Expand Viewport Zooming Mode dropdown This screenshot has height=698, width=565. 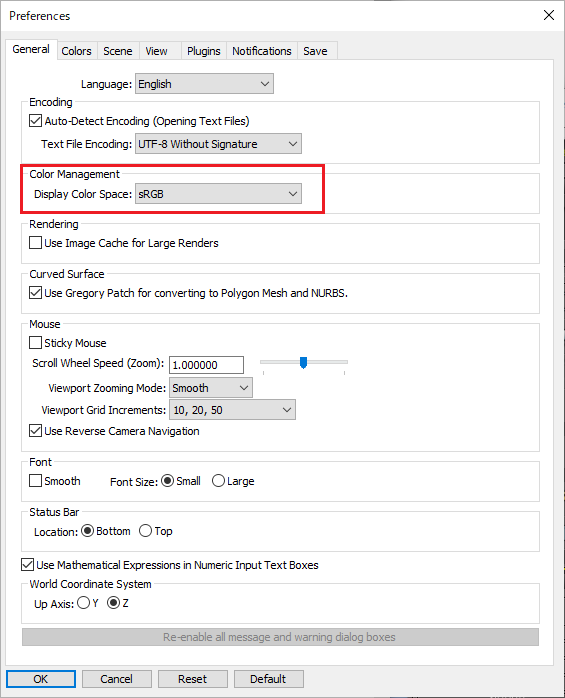point(211,388)
